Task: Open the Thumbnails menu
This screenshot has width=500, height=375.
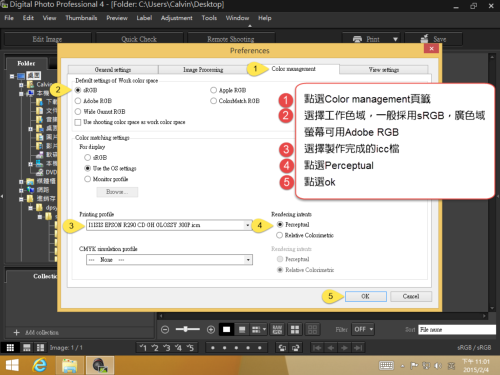Action: [x=81, y=18]
